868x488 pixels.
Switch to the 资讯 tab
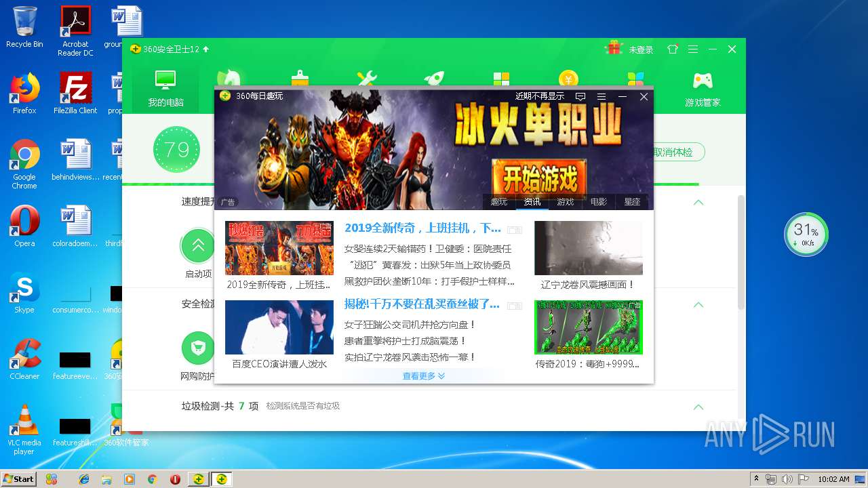pos(532,201)
